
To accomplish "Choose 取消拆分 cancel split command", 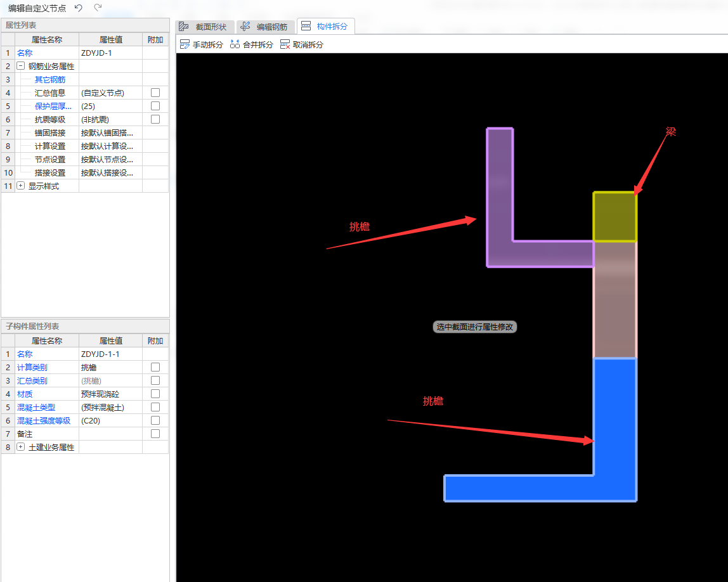I will [x=302, y=44].
